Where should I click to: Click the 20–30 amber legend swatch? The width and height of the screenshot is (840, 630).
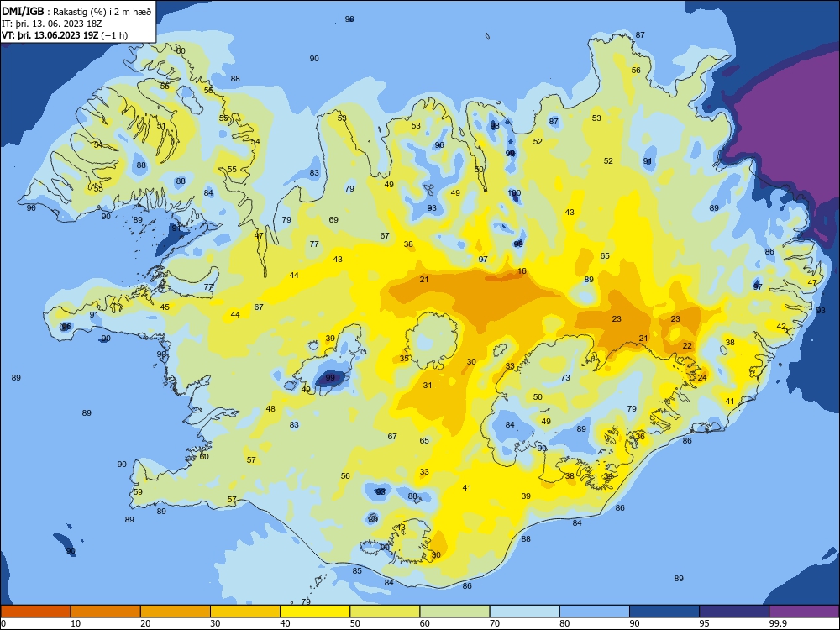176,612
